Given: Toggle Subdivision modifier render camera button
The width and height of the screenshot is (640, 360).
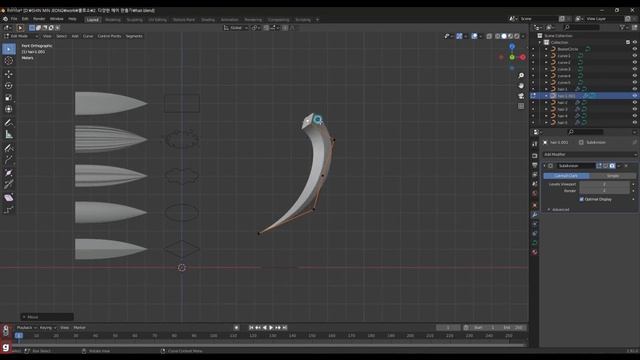Looking at the screenshot, I should [x=612, y=166].
